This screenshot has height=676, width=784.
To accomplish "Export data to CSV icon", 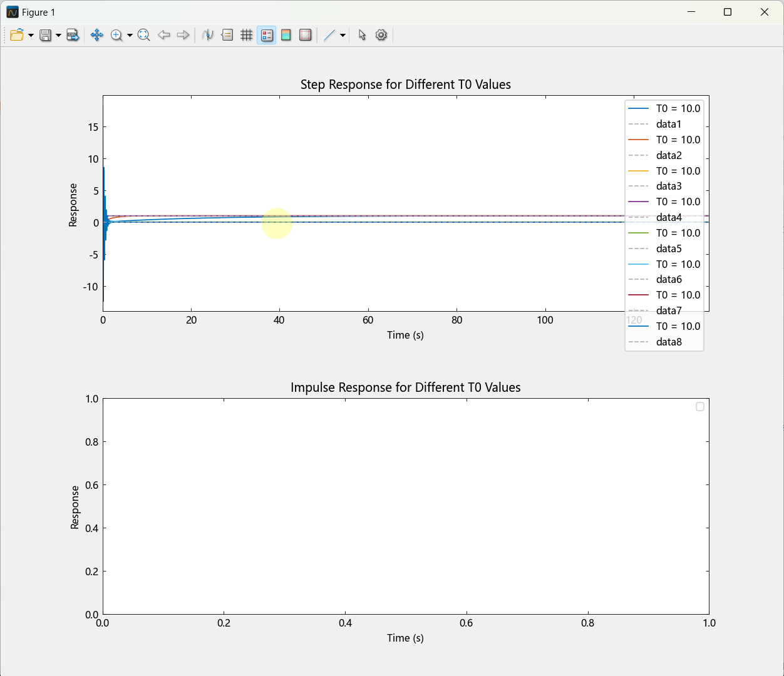I will (73, 35).
